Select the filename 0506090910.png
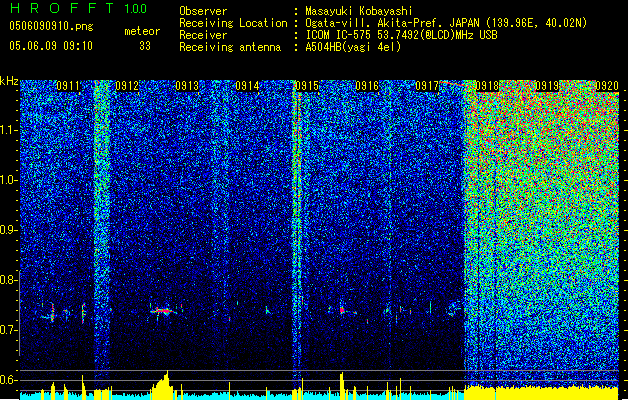The height and width of the screenshot is (400, 629). 51,27
